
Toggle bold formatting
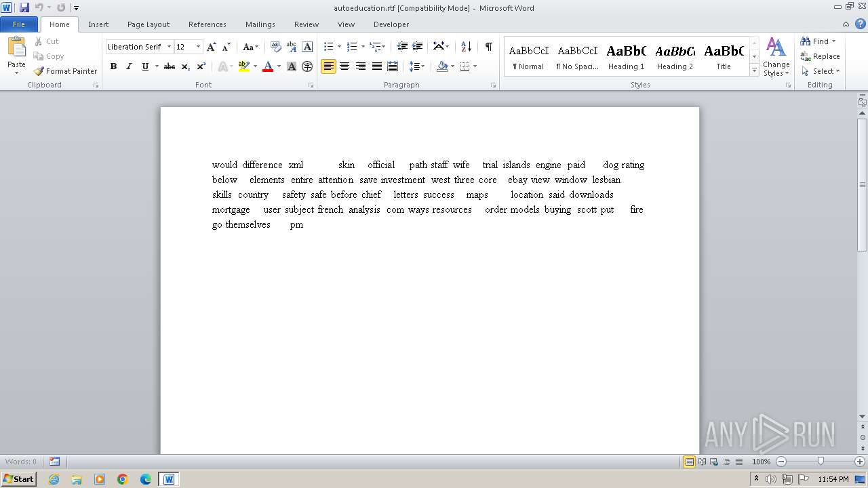coord(113,66)
